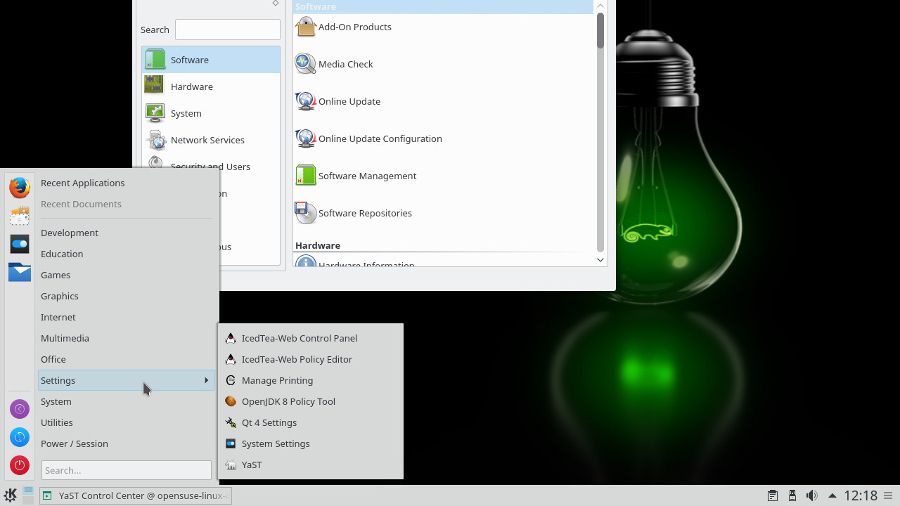
Task: Open System Settings from submenu
Action: coord(311,443)
